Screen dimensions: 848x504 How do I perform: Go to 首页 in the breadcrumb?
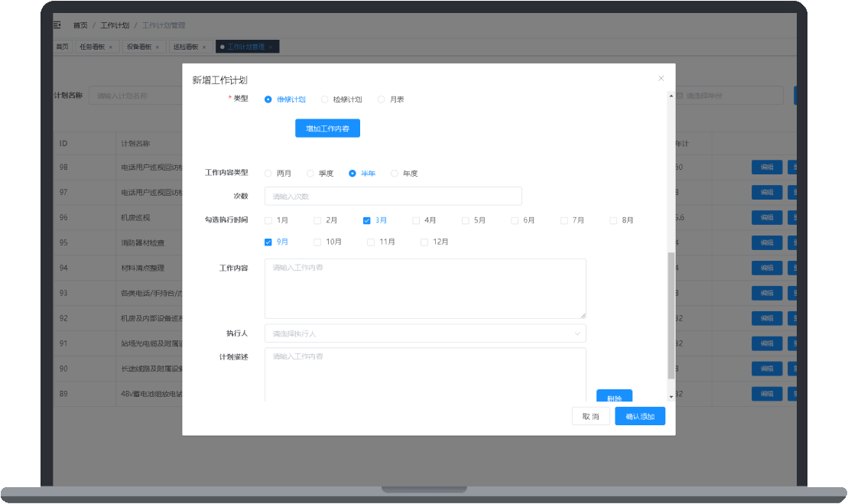(80, 25)
